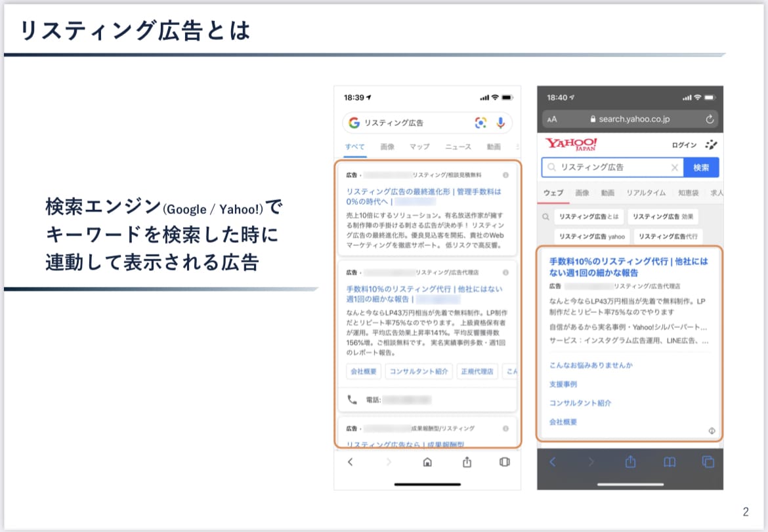Tap suggestion リスティング広告 効果
Image resolution: width=768 pixels, height=532 pixels.
pyautogui.click(x=663, y=216)
